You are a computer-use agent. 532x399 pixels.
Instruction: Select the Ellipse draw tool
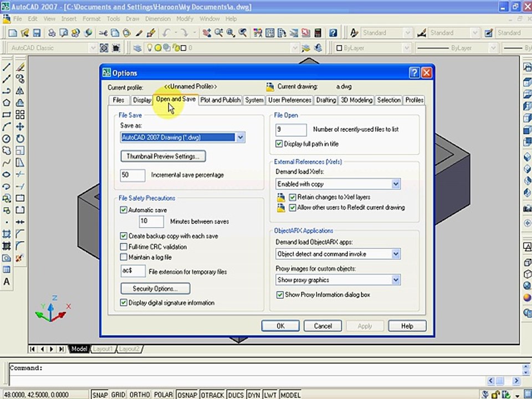pos(7,175)
